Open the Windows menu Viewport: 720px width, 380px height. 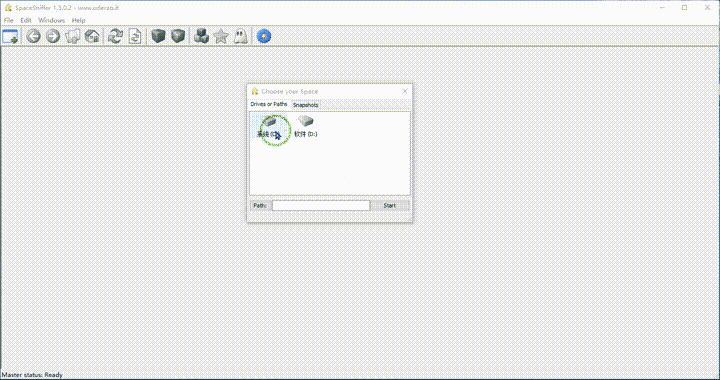pos(51,20)
